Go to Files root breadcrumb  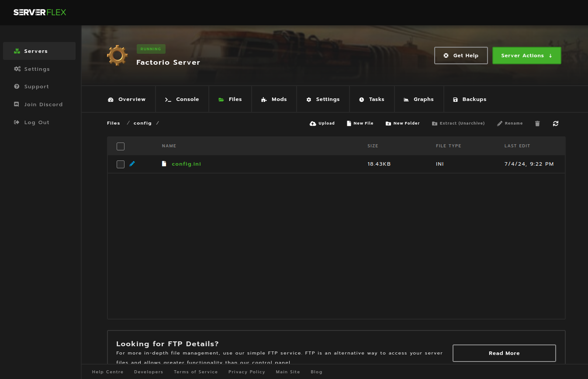114,123
